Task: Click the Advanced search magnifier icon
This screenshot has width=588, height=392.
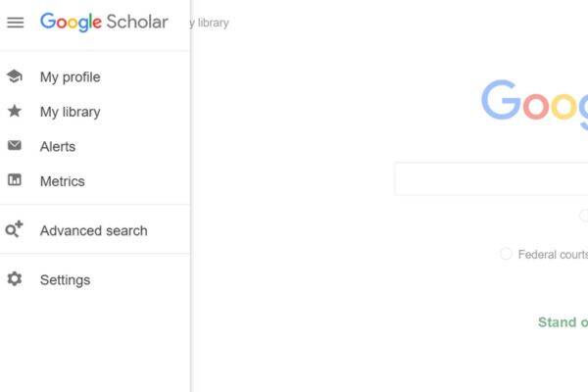Action: point(15,230)
